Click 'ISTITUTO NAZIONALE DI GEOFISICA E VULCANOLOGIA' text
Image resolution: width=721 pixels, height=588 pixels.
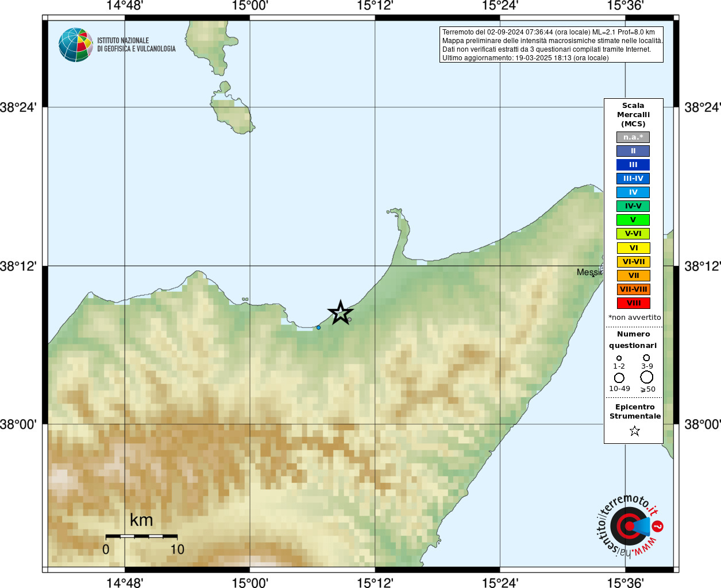tap(136, 45)
